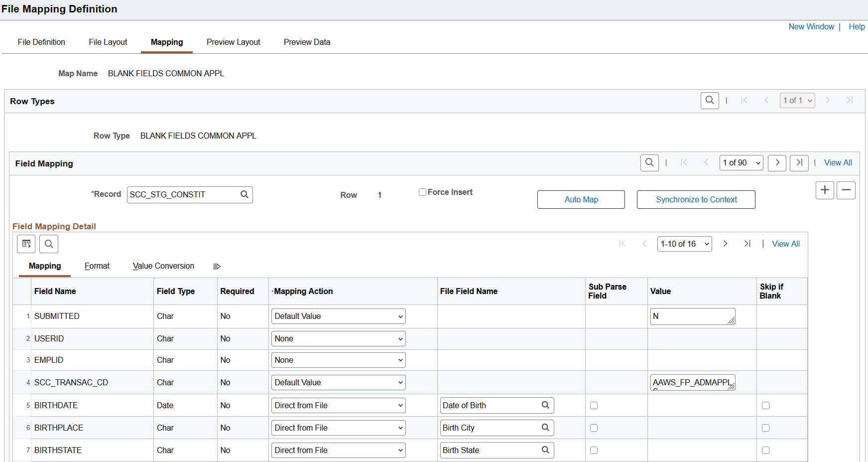Tick Skip if Blank for BIRTHPLACE
The width and height of the screenshot is (868, 462).
click(x=765, y=428)
